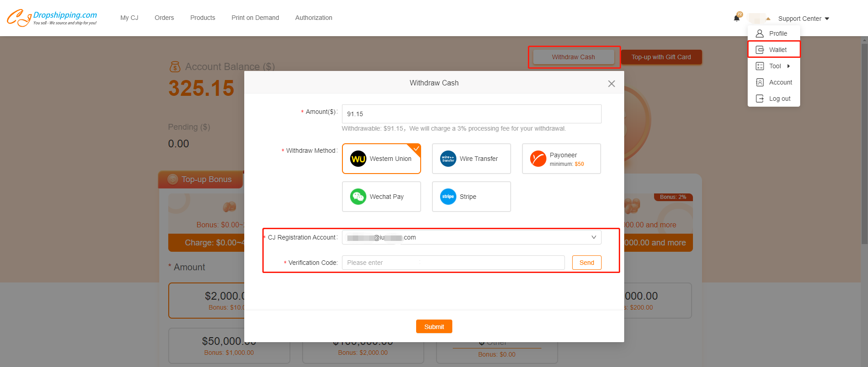This screenshot has width=868, height=367.
Task: Select Stripe as withdraw method
Action: click(x=471, y=197)
